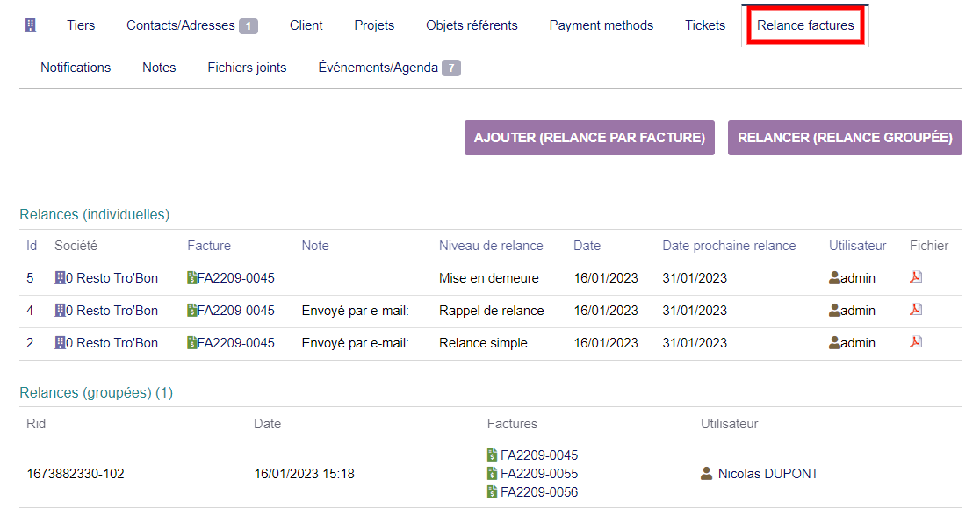Switch to the Contacts/Adresses tab
Screen dimensions: 980x523
tap(191, 25)
